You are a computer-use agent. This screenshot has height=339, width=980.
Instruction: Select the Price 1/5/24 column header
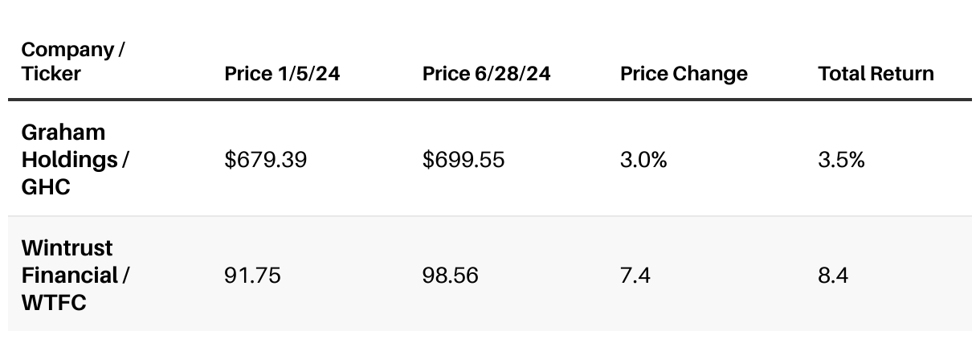(x=282, y=74)
